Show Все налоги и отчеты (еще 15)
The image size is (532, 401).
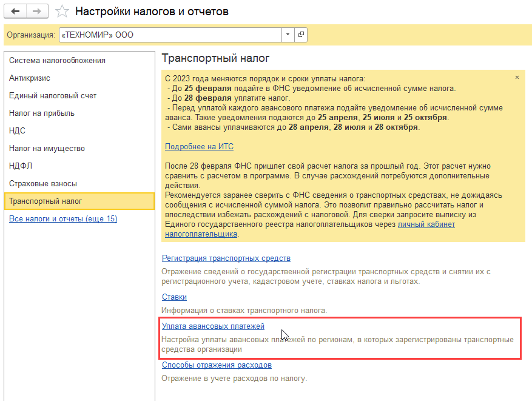63,219
